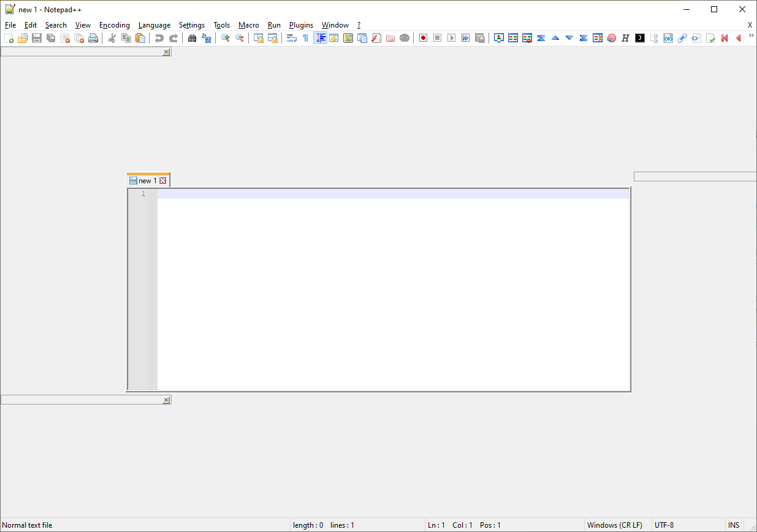Undo the last action via toolbar

(x=159, y=38)
